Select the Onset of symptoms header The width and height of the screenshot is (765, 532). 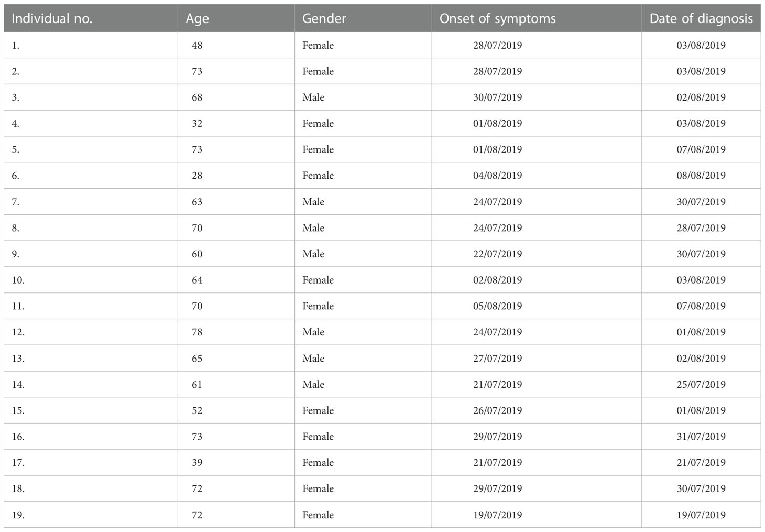pos(497,19)
